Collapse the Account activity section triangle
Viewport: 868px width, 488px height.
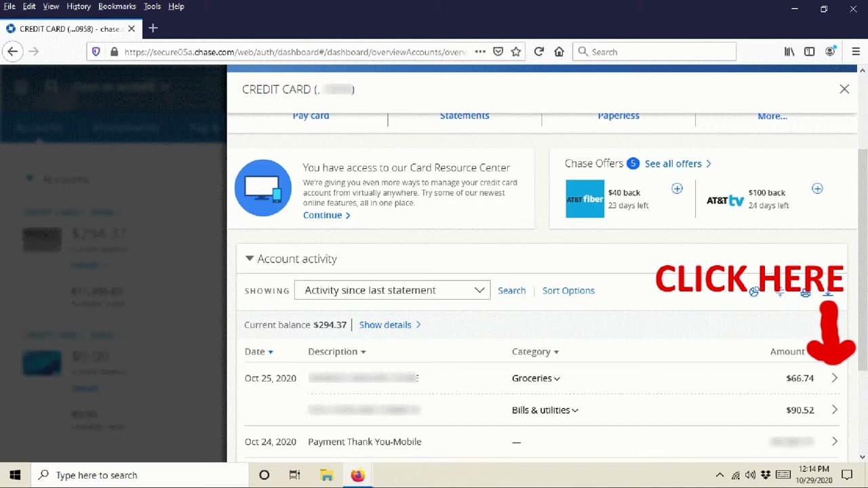coord(250,258)
